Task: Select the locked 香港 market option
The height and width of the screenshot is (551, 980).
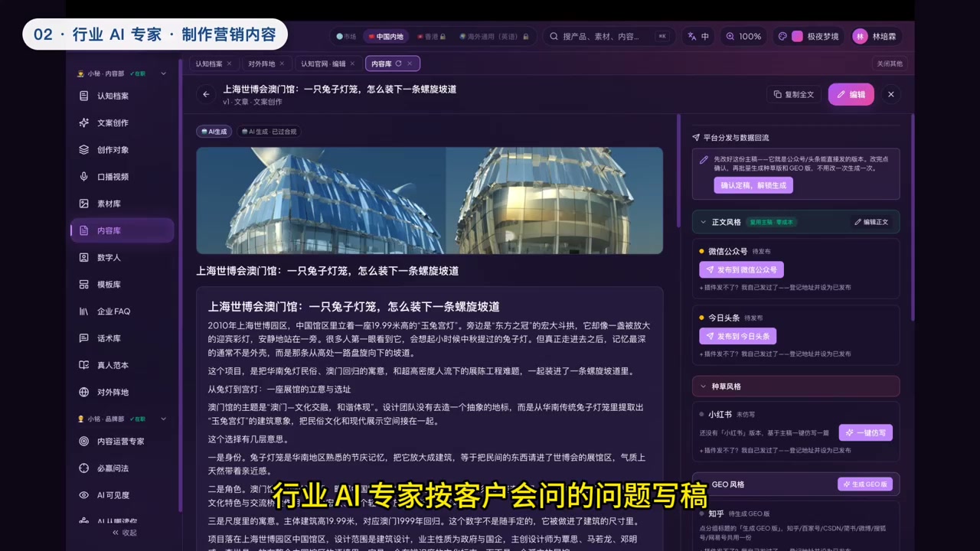Action: tap(432, 36)
